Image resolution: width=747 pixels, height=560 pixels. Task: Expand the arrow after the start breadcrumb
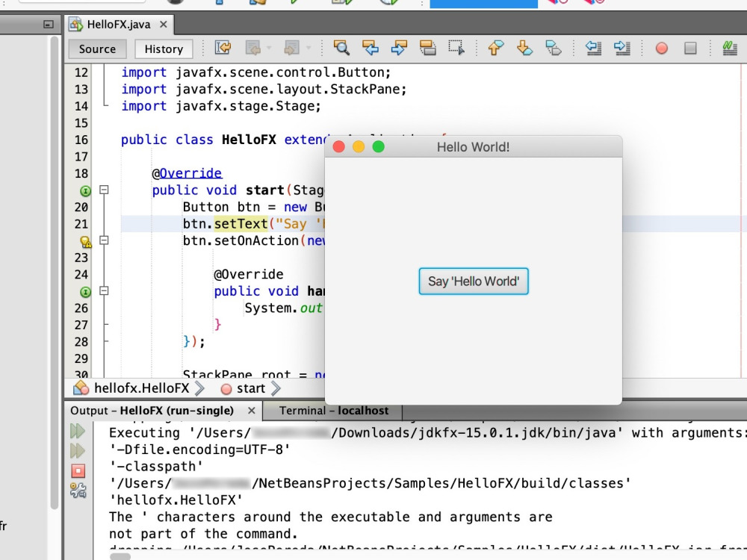point(276,388)
